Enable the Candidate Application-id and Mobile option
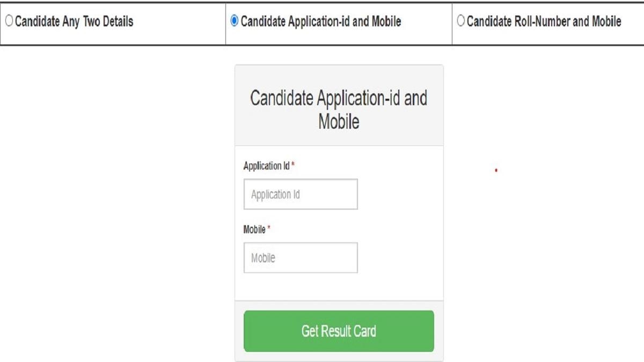Image resolution: width=644 pixels, height=362 pixels. (x=233, y=21)
